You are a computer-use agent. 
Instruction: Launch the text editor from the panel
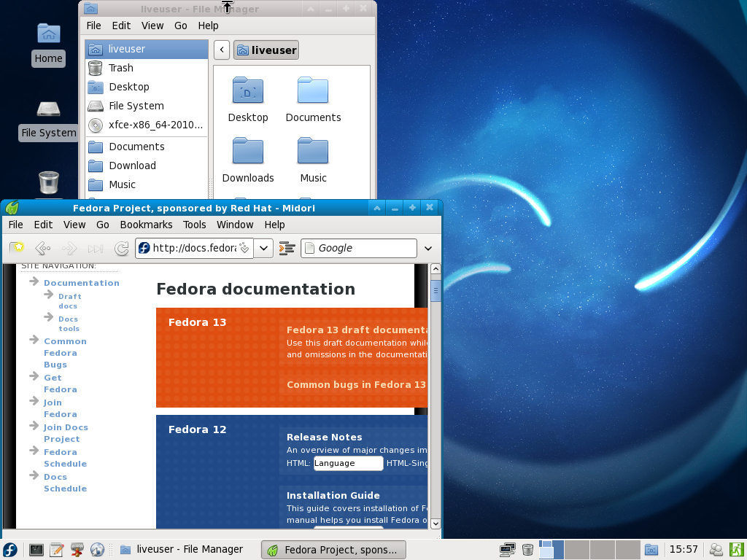pyautogui.click(x=56, y=550)
